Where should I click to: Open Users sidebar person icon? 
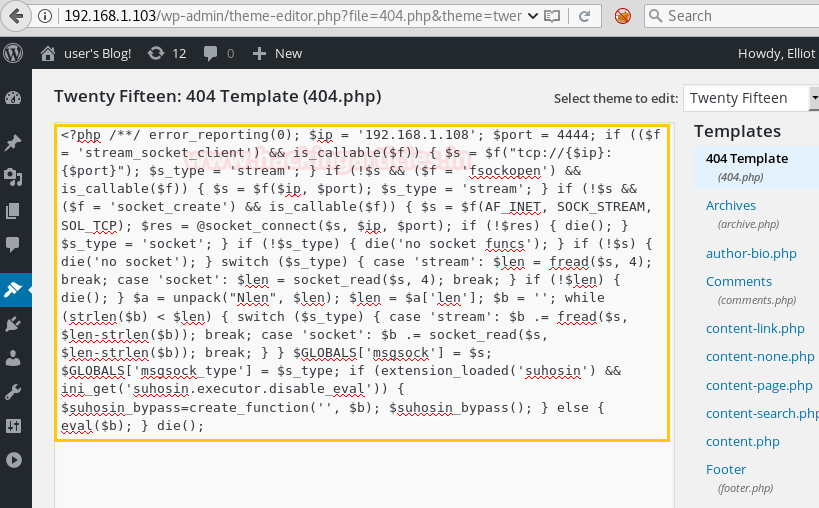click(13, 358)
